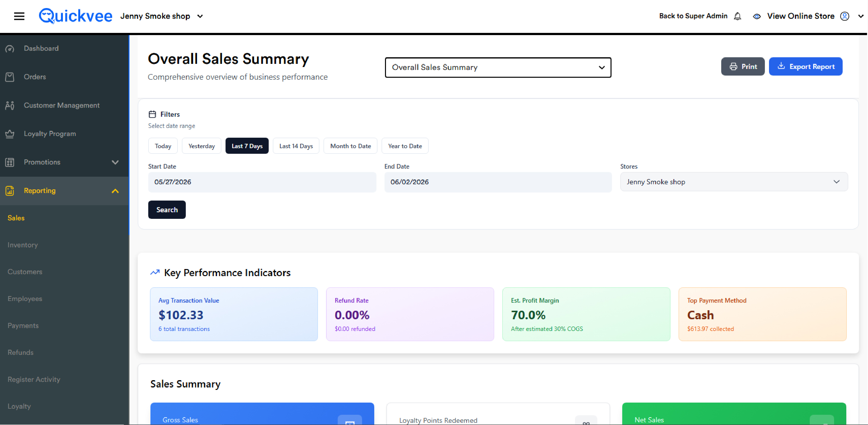Screen dimensions: 868x425
Task: Click the Est. Profit Margin card
Action: (x=586, y=314)
